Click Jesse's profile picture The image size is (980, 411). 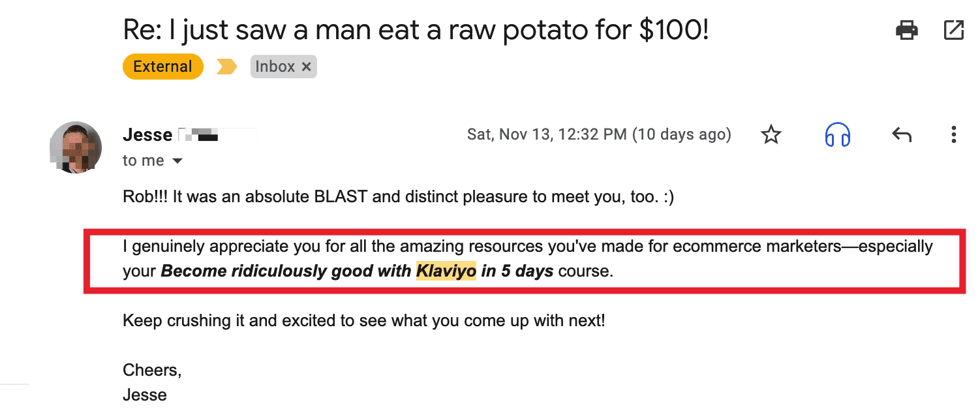[x=76, y=147]
